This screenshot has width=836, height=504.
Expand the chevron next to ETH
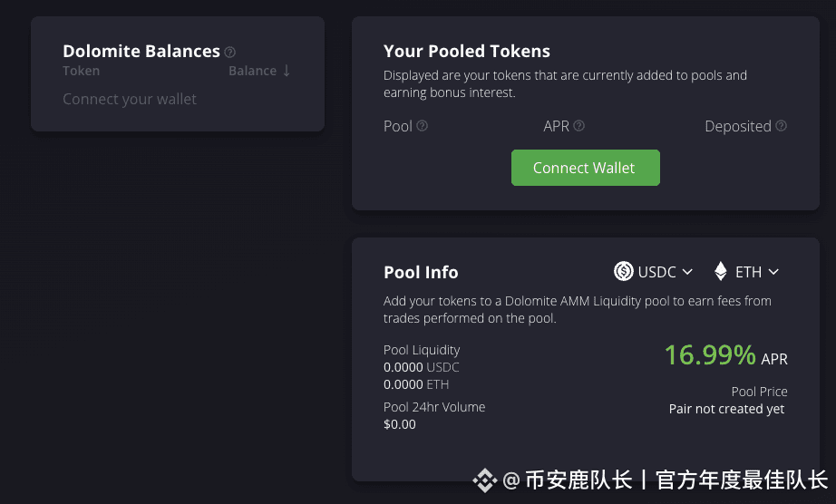(x=773, y=272)
